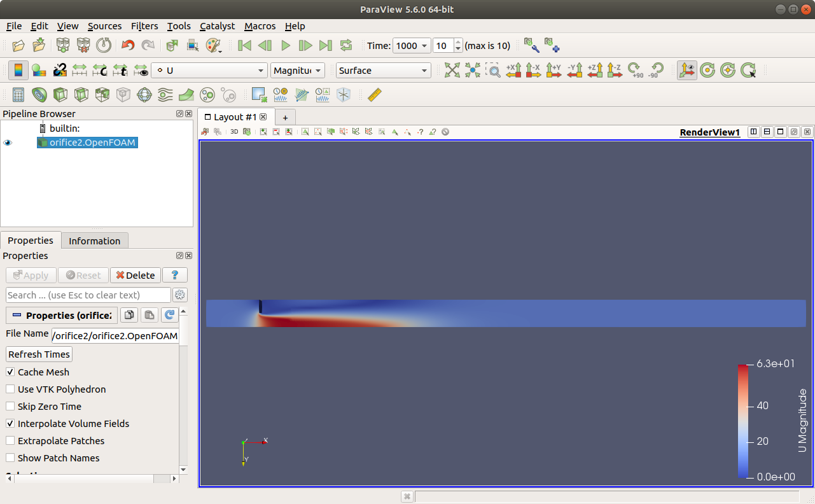Rescale color range to data range
This screenshot has height=504, width=815.
[x=80, y=70]
